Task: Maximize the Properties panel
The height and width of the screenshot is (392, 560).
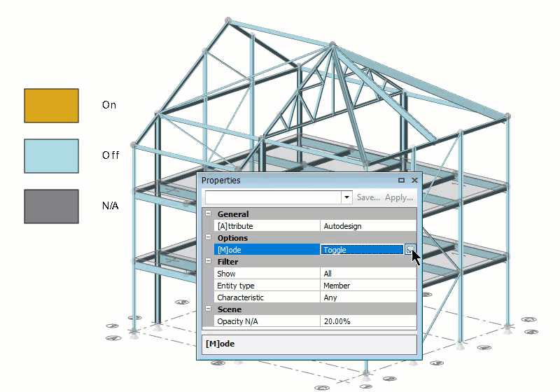Action: click(x=401, y=181)
